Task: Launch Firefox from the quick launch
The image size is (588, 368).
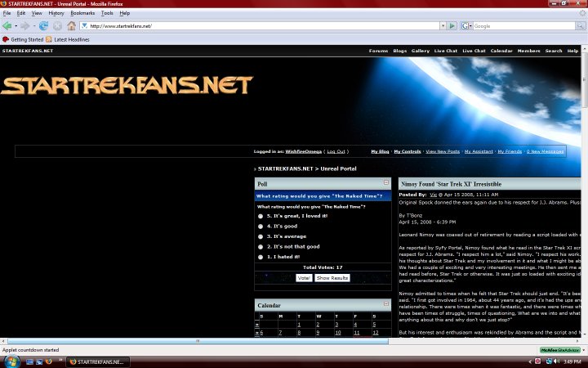Action: click(49, 362)
